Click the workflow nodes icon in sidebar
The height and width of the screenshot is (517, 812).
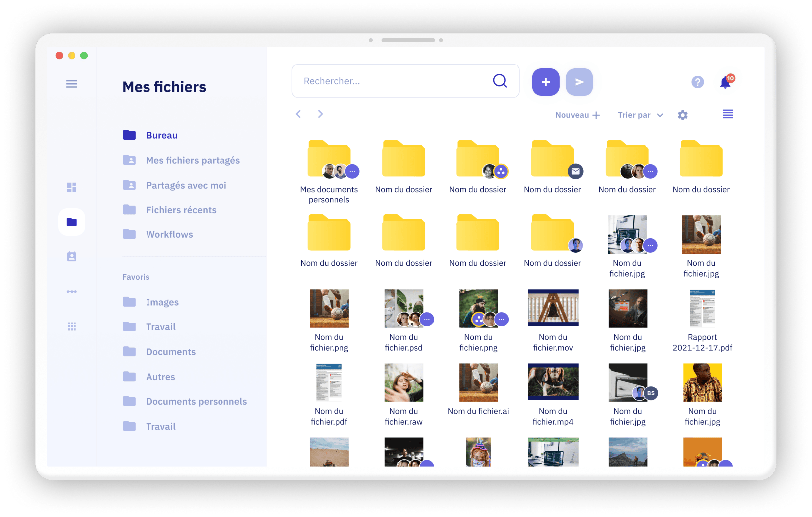coord(72,292)
